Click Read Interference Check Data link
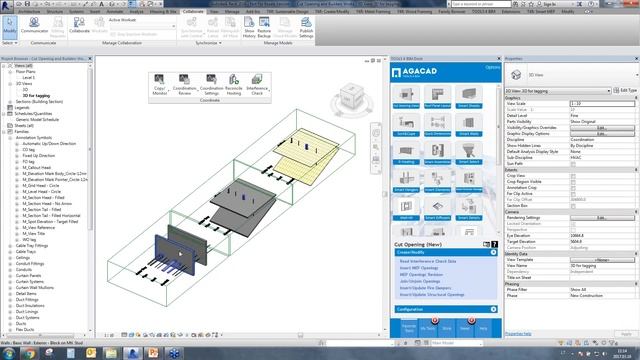 [x=428, y=261]
